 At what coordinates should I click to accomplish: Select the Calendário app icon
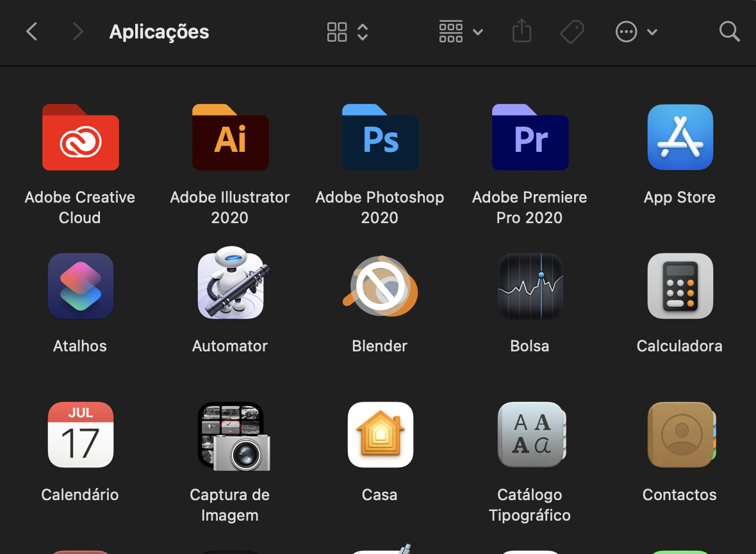[x=81, y=435]
